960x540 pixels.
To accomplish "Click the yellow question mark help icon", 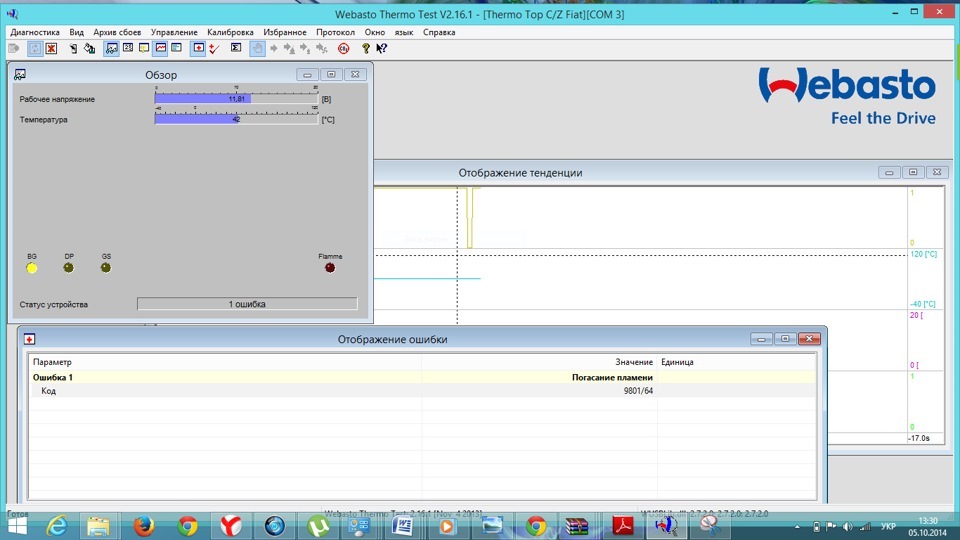I will click(366, 48).
